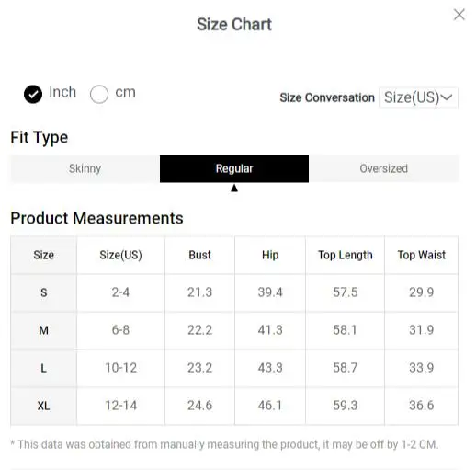Click the hip value 46.1

pos(270,406)
